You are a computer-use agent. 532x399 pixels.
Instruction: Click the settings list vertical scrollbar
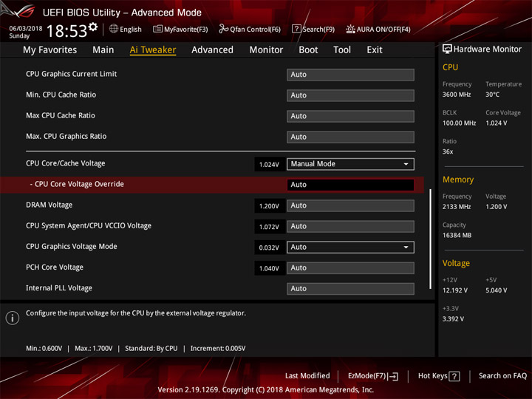[x=431, y=239]
